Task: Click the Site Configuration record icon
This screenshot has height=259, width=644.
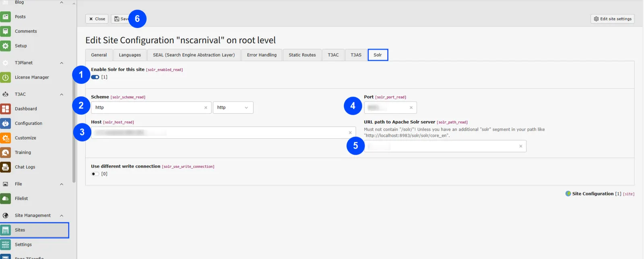Action: (x=568, y=194)
